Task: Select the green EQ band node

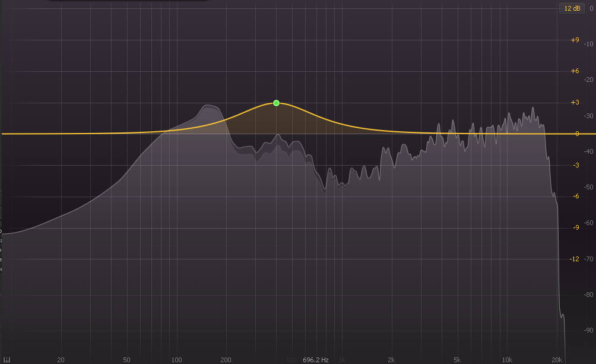Action: coord(276,103)
